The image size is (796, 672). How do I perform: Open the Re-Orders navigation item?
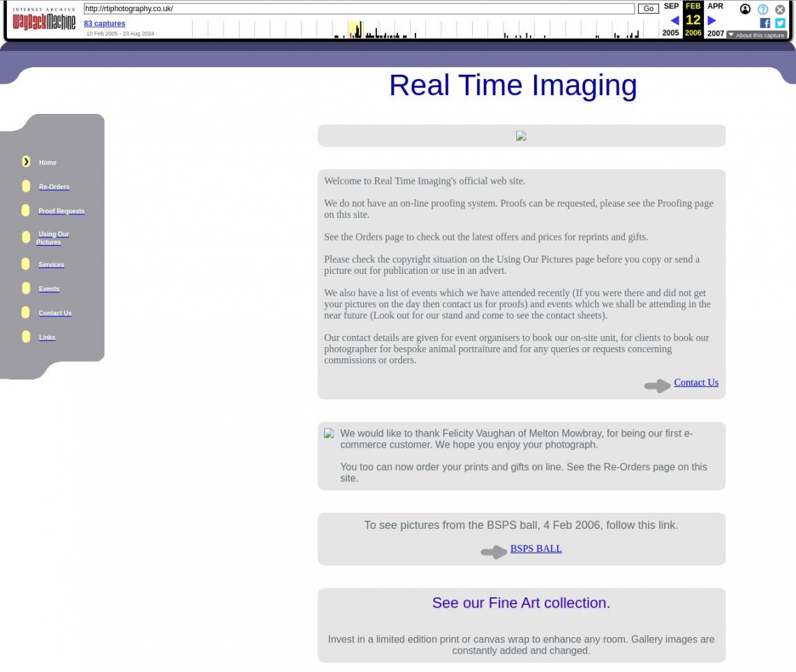54,187
